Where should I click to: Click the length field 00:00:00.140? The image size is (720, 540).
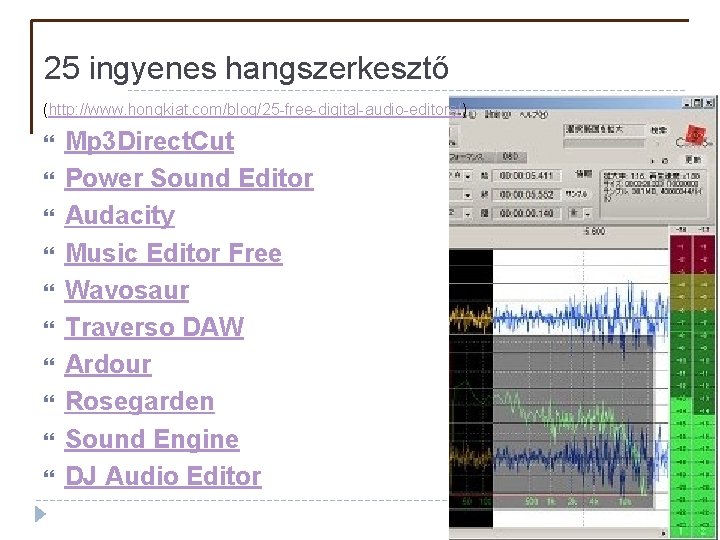pyautogui.click(x=526, y=214)
